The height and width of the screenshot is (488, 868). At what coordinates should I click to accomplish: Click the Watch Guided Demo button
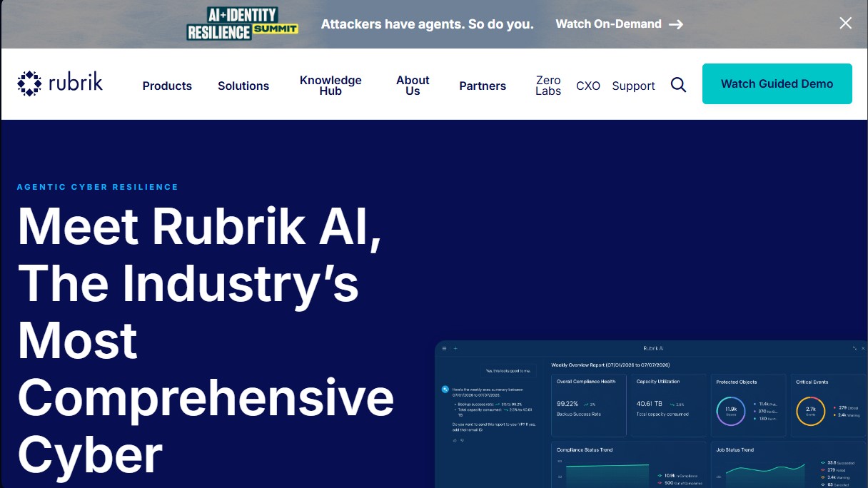click(x=777, y=83)
